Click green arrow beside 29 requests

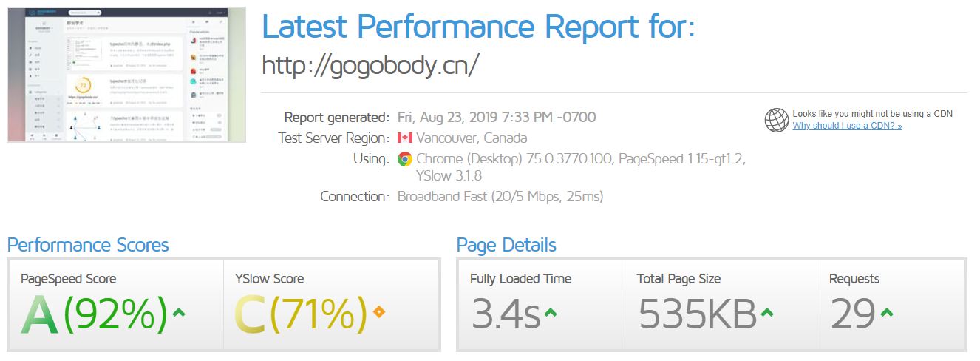(x=887, y=313)
